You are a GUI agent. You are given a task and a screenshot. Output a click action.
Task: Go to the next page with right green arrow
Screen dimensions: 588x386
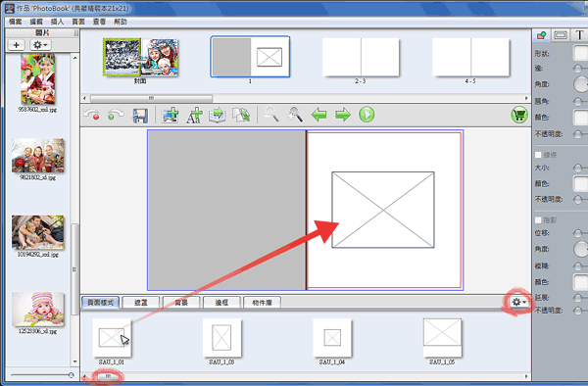(343, 115)
